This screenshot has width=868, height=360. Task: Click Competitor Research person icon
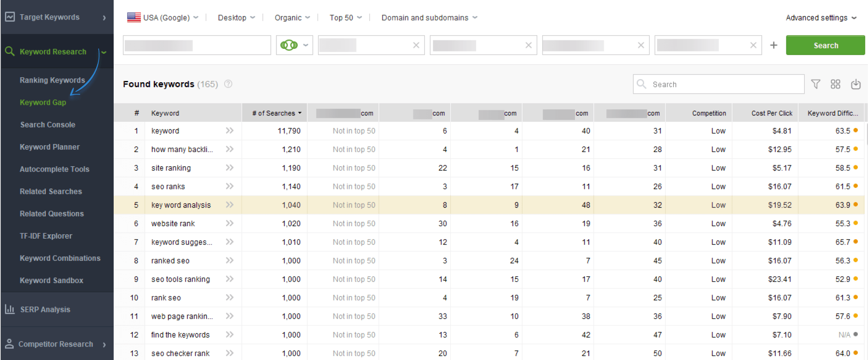(x=9, y=344)
